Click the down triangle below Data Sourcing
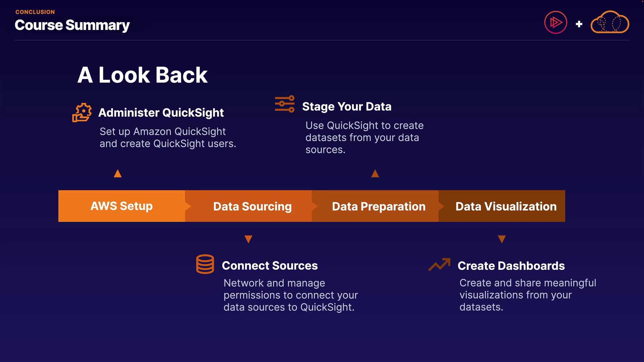Image resolution: width=644 pixels, height=362 pixels. [x=248, y=239]
